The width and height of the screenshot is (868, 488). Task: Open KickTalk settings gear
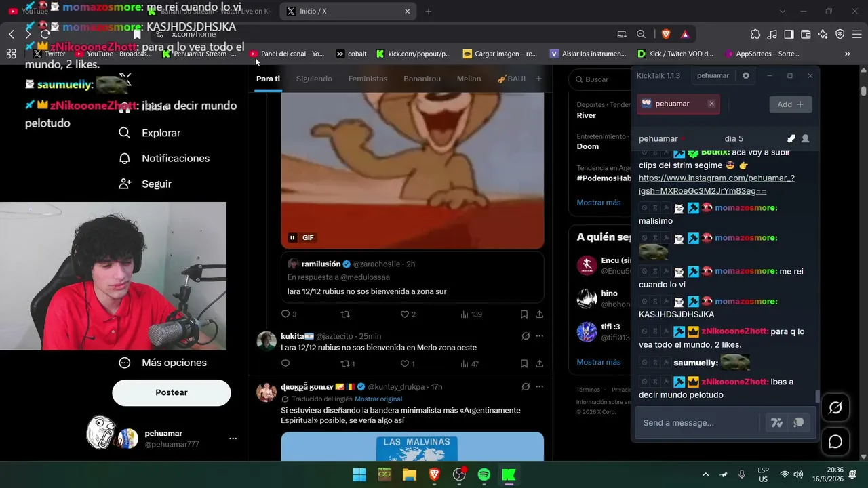746,76
